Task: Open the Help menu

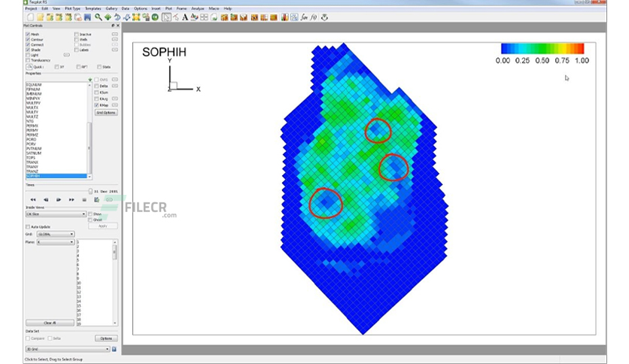Action: coord(227,8)
